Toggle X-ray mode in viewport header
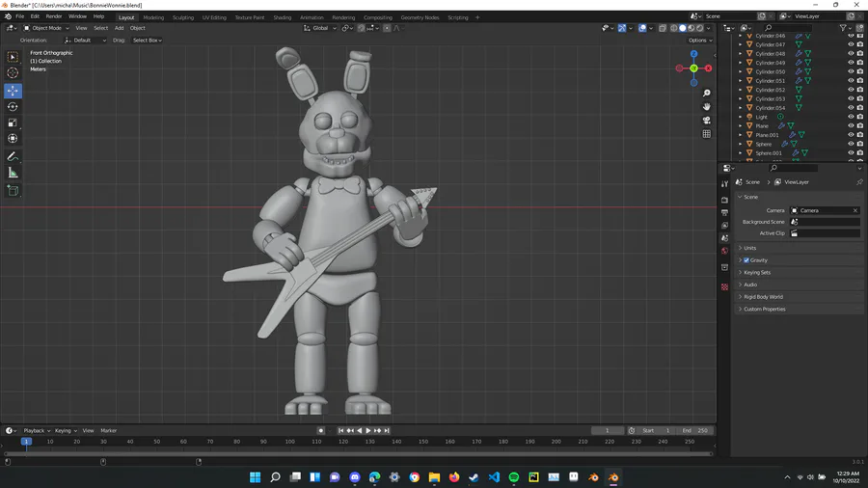This screenshot has width=868, height=488. [662, 28]
